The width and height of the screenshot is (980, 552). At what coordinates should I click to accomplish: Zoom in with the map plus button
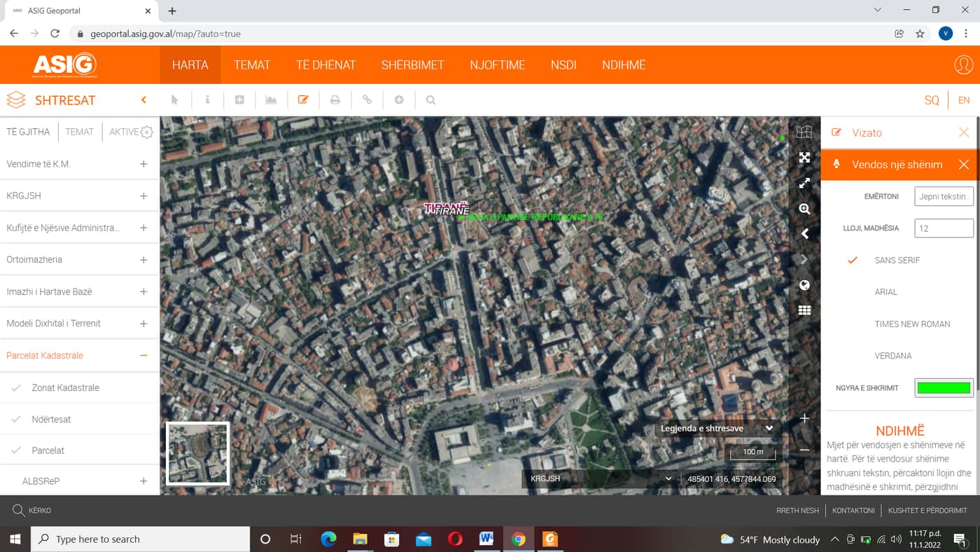click(x=804, y=418)
